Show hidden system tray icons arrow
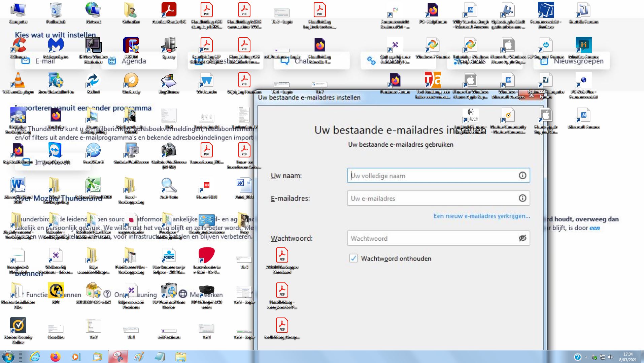 (586, 357)
